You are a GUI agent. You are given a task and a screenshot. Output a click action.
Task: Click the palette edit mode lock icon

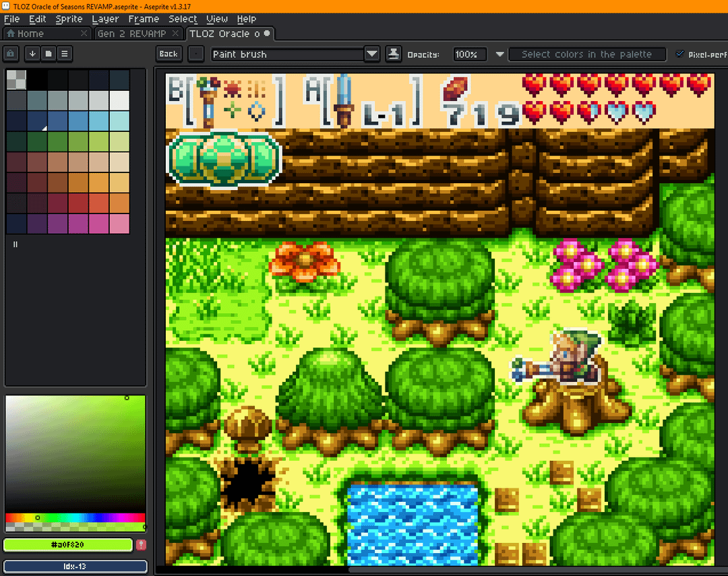click(x=11, y=54)
